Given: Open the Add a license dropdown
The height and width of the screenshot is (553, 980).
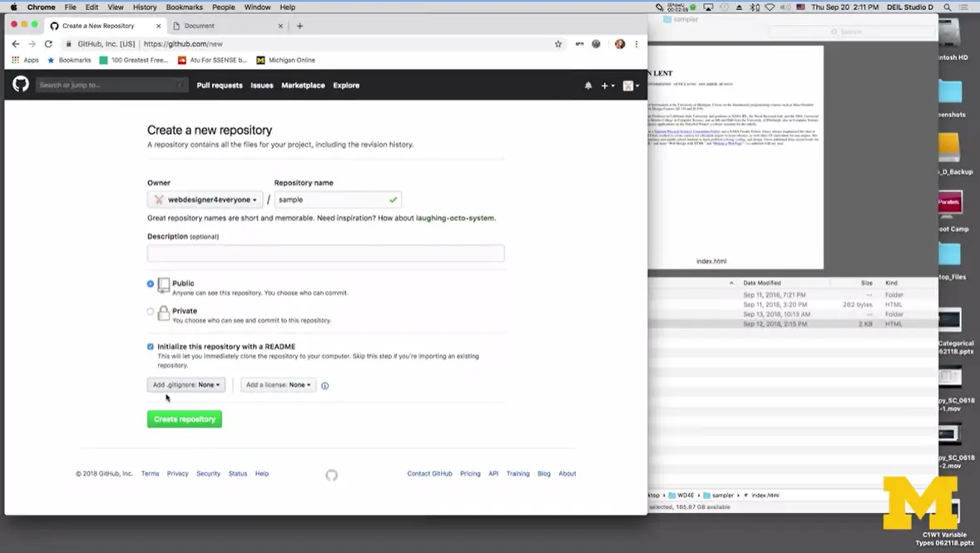Looking at the screenshot, I should click(x=276, y=385).
